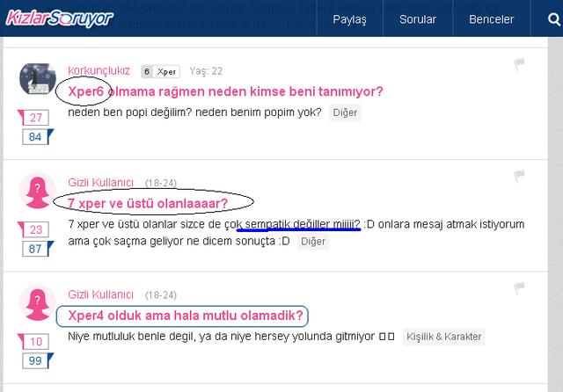
Task: Click the anonymous avatar beside 'Xper4 olduk'
Action: (37, 303)
